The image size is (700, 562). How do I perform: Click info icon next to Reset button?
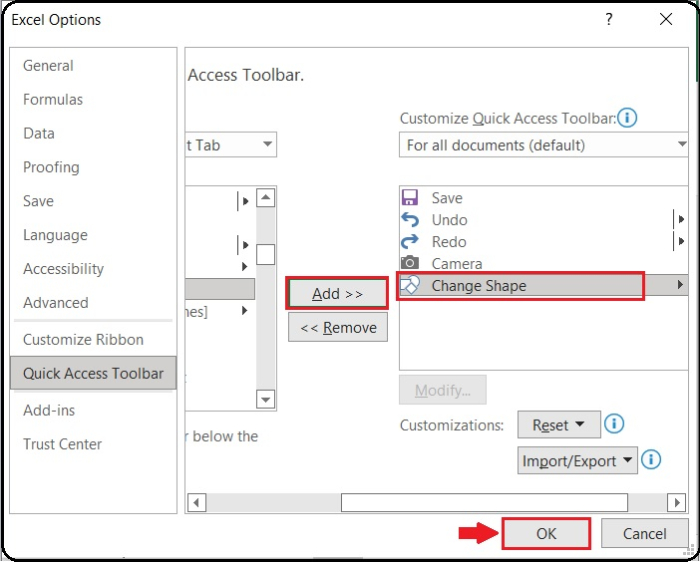(615, 424)
